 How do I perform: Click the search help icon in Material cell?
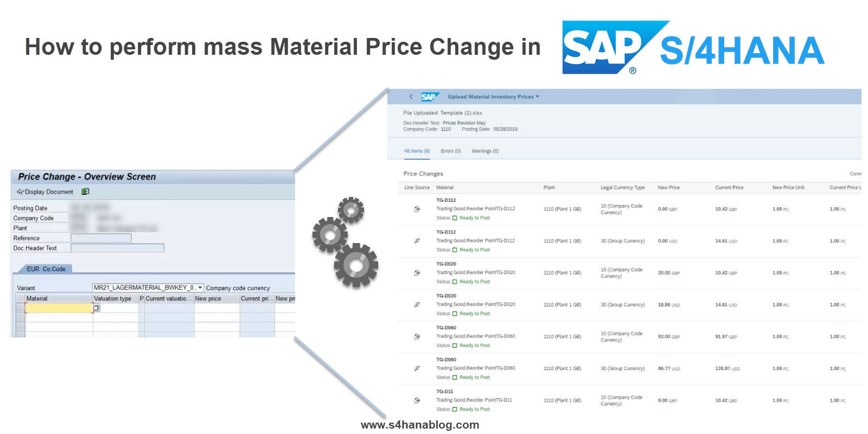click(96, 308)
